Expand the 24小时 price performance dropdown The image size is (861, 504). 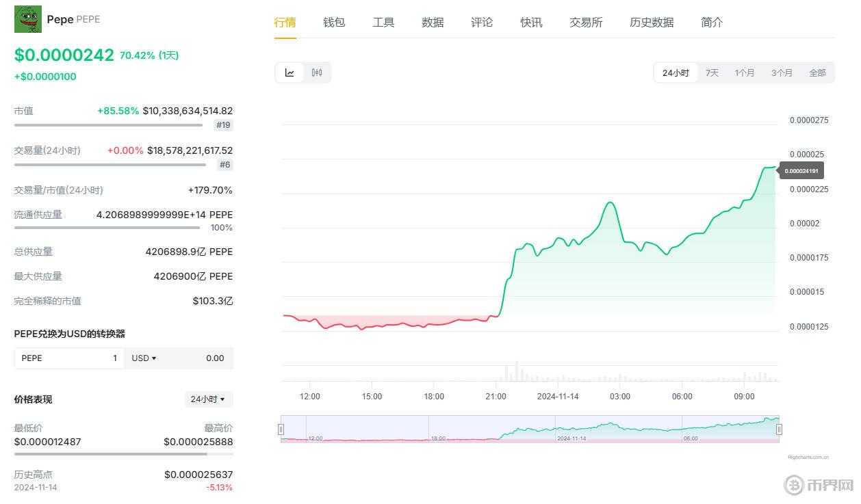click(209, 399)
